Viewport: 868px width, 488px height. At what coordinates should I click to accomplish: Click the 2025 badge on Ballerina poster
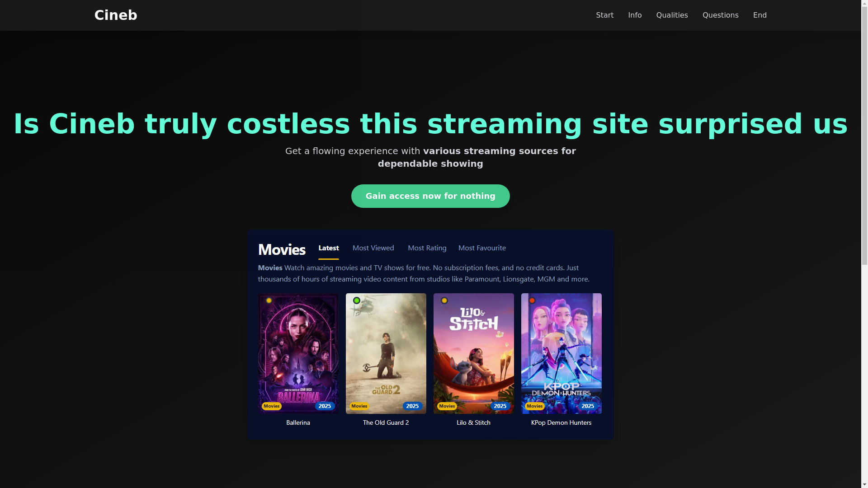325,406
